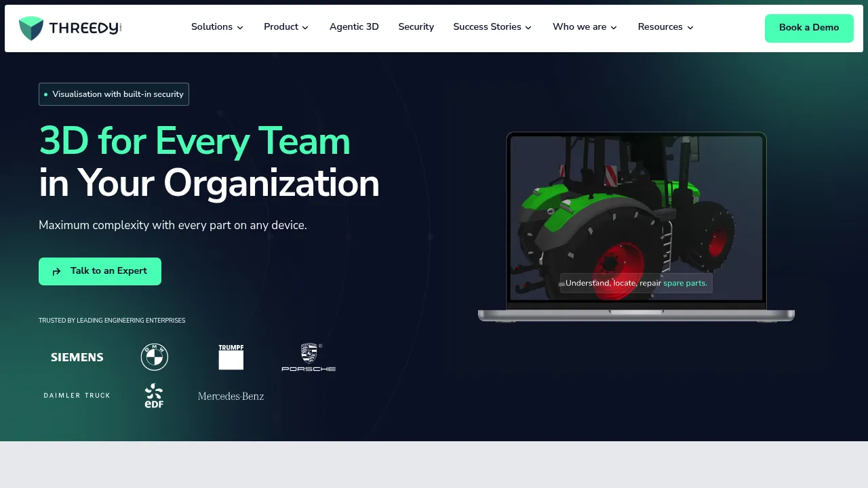
Task: Expand the Resources dropdown menu
Action: 666,27
